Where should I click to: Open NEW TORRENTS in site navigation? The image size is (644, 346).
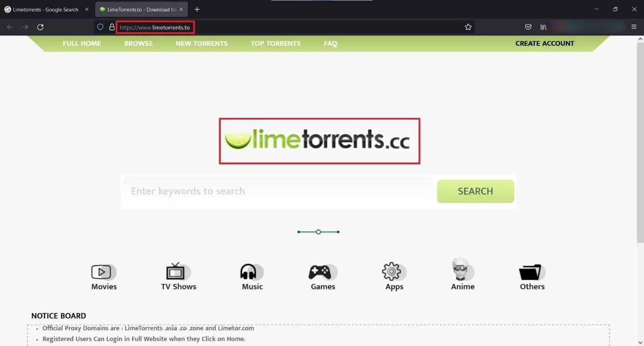point(202,43)
